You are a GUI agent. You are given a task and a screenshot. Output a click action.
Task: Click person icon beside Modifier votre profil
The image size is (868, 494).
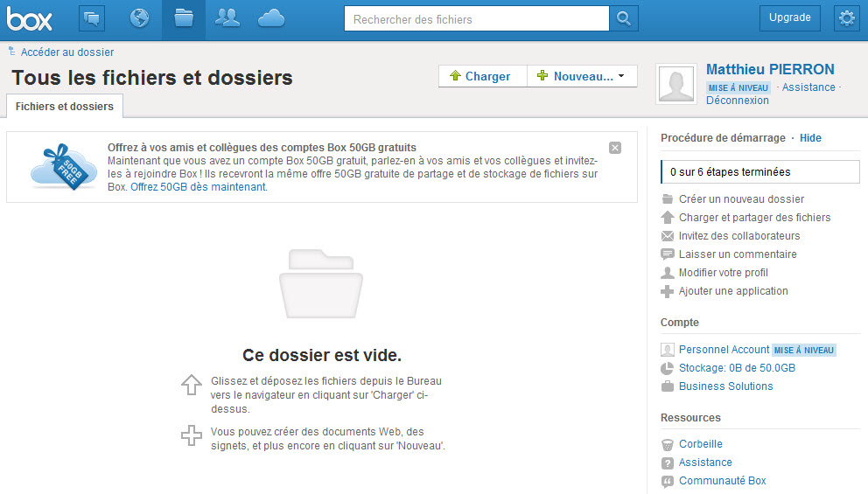click(x=668, y=273)
